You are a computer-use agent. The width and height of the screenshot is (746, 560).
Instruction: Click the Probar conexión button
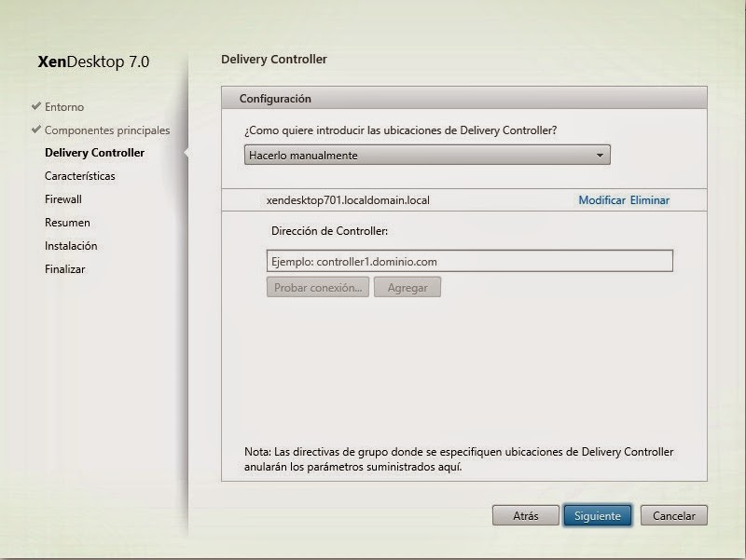click(x=318, y=288)
